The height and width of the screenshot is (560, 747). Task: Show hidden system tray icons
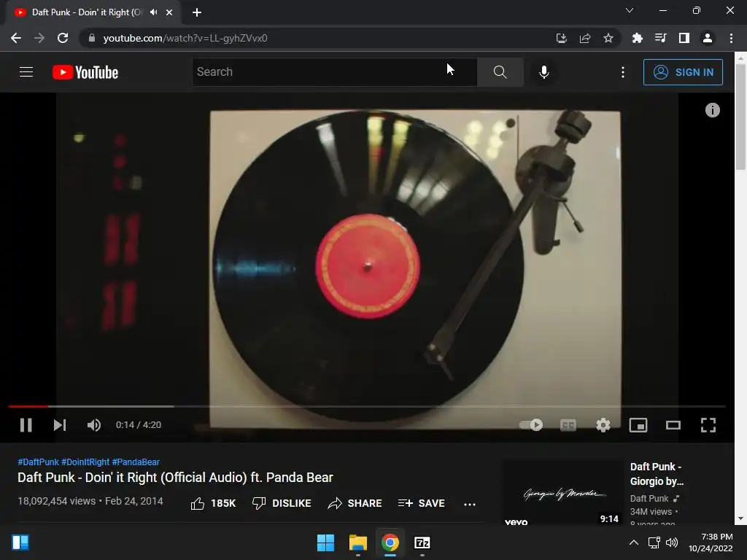click(634, 542)
